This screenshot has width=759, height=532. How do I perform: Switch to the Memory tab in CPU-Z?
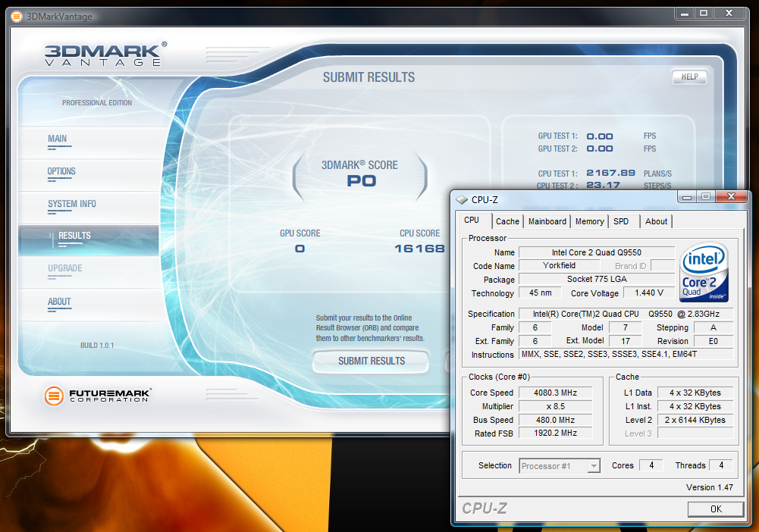point(589,221)
